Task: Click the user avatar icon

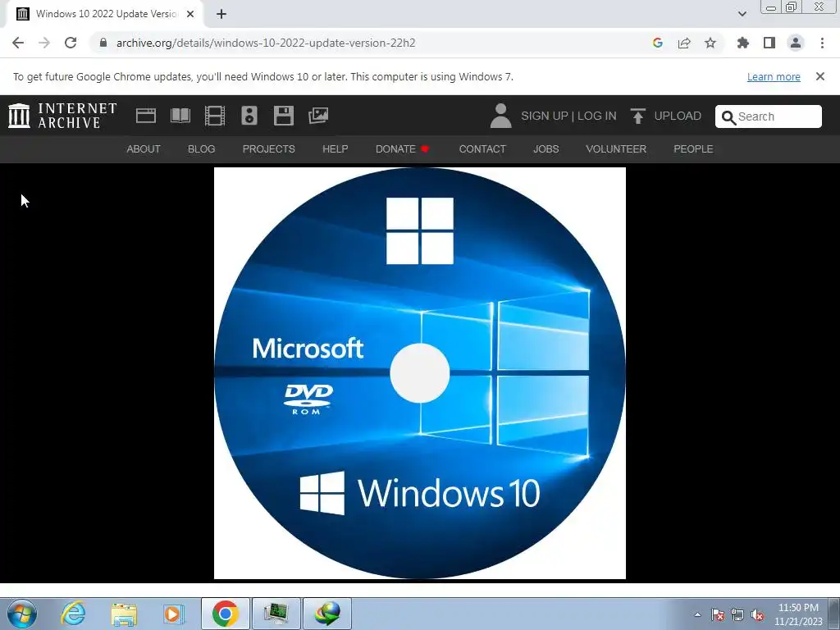Action: point(501,116)
